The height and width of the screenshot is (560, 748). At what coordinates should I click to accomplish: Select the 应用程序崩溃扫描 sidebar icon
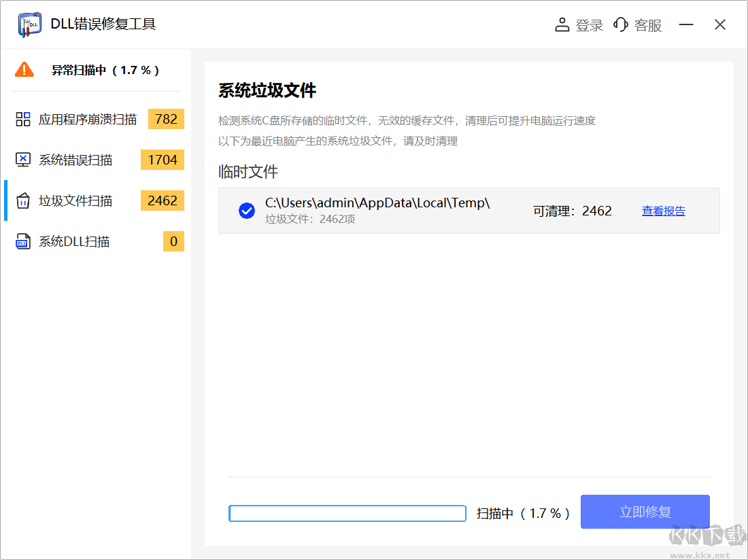22,119
